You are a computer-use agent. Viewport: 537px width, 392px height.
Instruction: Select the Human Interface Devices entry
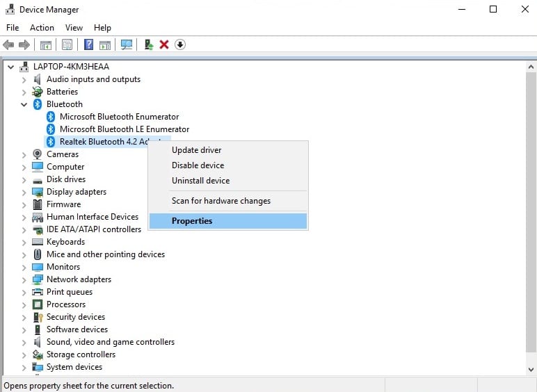[92, 217]
